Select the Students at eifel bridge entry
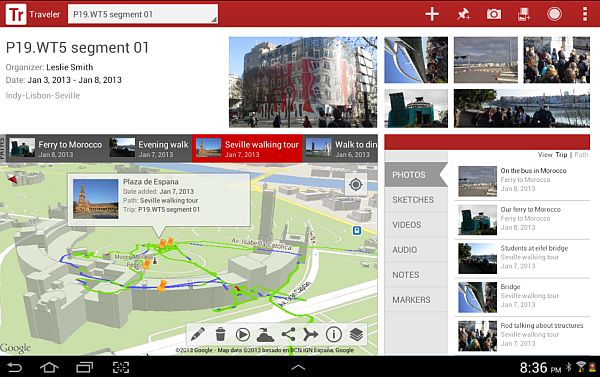 click(523, 258)
